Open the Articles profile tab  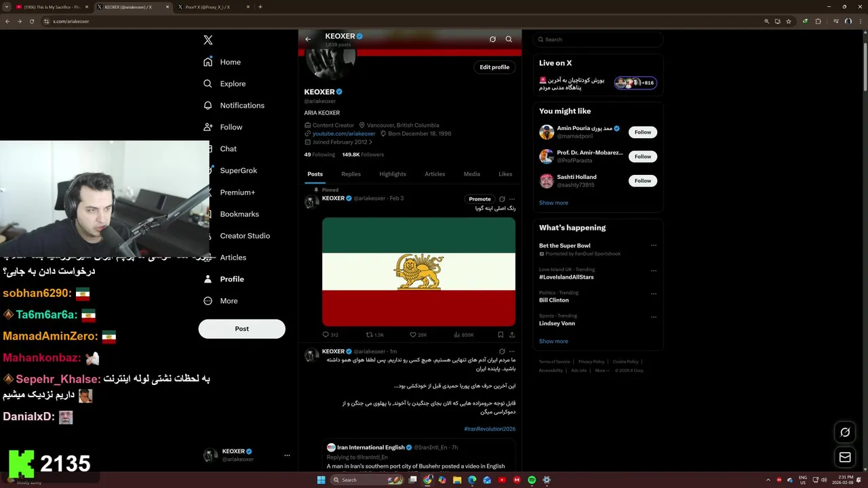point(435,174)
